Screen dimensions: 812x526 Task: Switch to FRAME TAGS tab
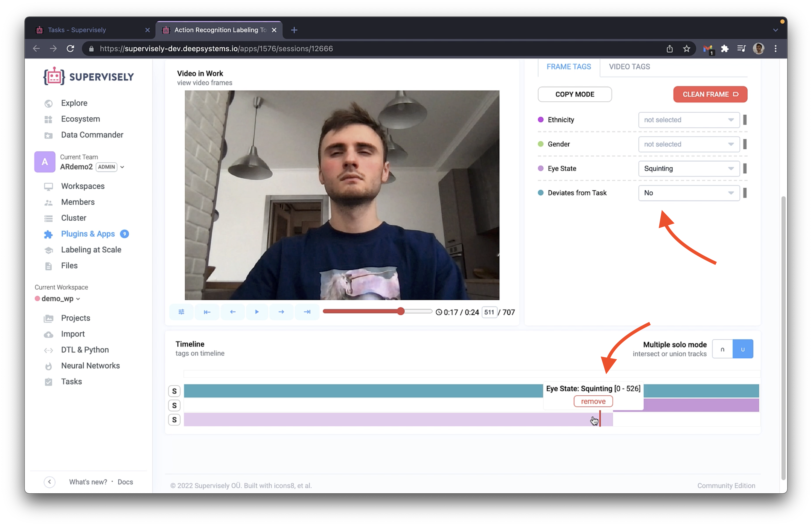(569, 66)
